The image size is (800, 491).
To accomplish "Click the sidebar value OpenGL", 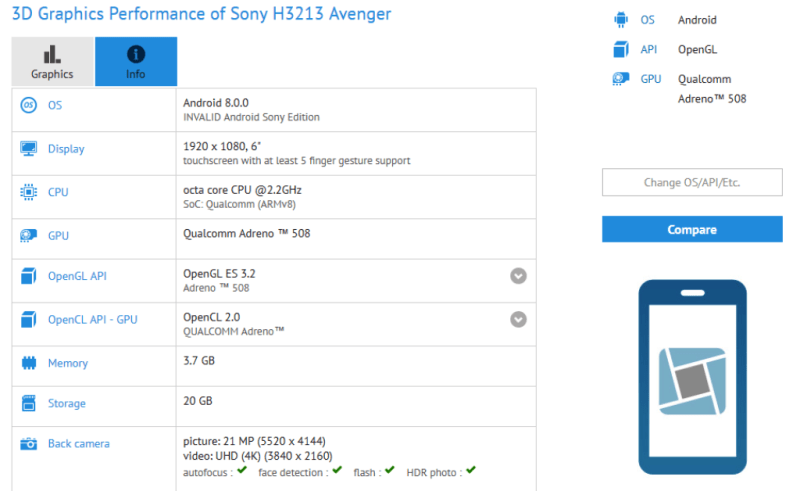I will point(697,50).
